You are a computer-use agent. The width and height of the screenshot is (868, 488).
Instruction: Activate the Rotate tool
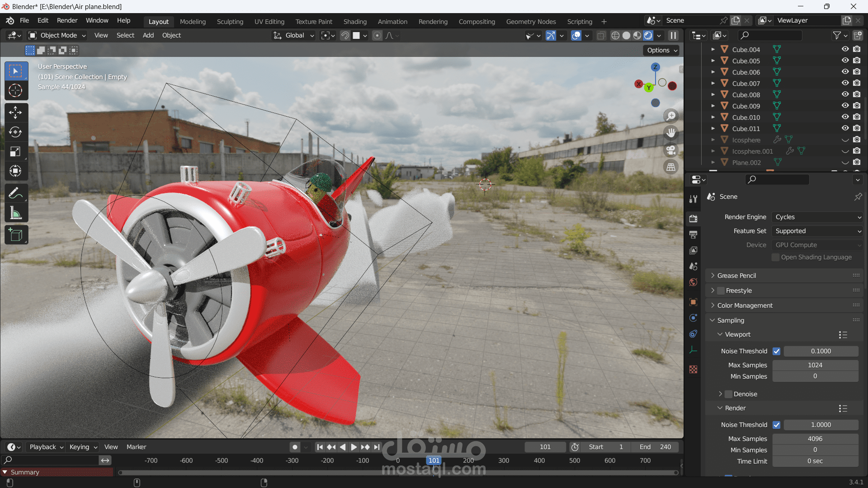coord(16,132)
